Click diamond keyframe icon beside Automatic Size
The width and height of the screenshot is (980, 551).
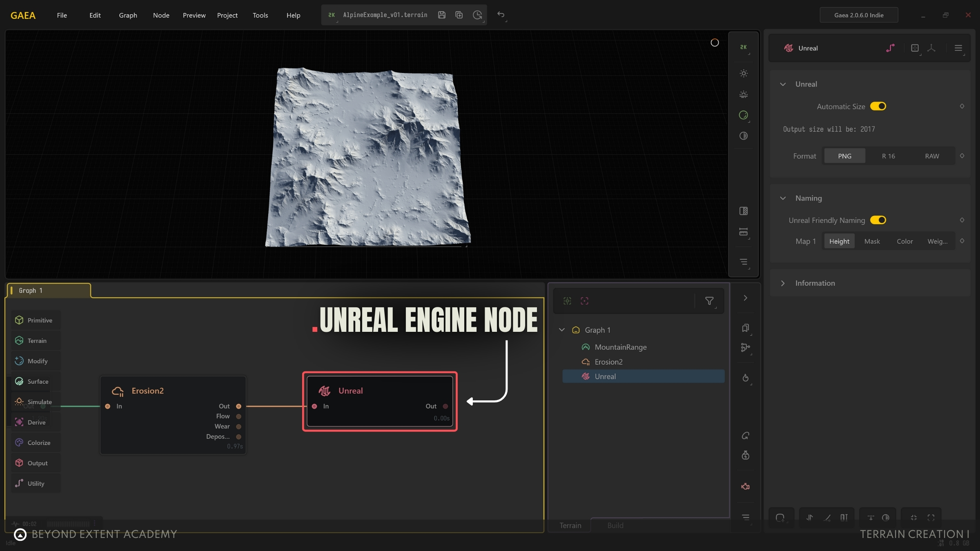(962, 107)
